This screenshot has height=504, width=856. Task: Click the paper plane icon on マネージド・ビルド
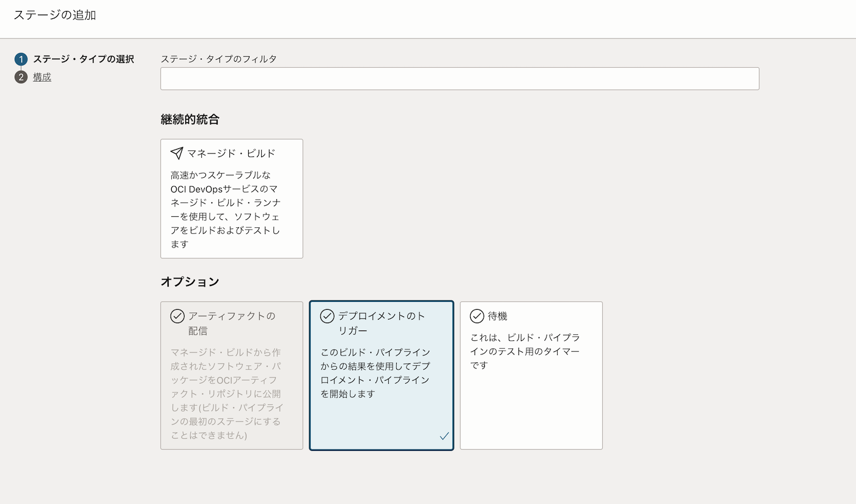[x=177, y=153]
